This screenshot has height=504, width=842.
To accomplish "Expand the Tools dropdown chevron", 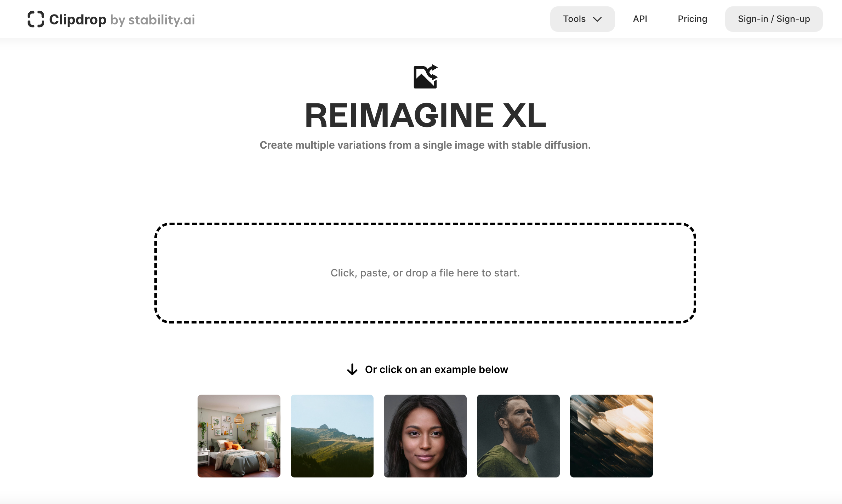I will (597, 19).
